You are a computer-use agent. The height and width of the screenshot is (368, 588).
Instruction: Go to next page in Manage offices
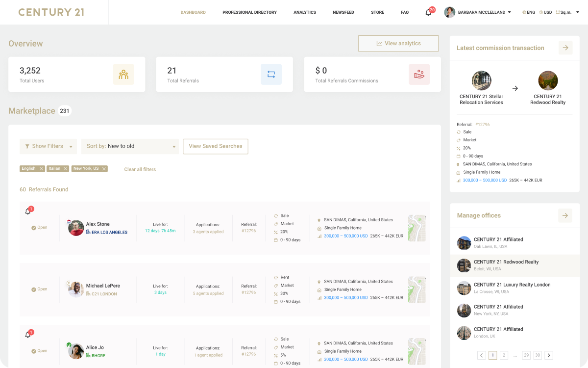click(x=549, y=355)
